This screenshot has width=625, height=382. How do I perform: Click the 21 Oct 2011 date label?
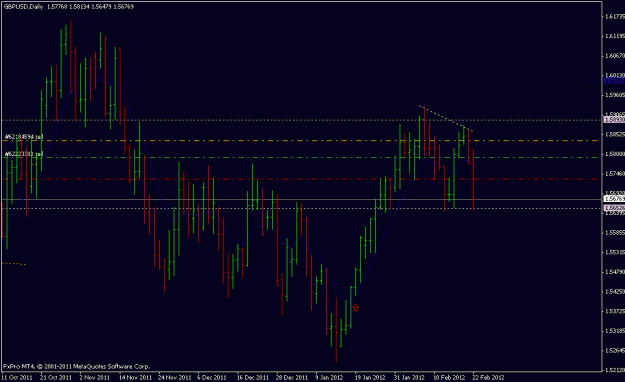pyautogui.click(x=56, y=377)
